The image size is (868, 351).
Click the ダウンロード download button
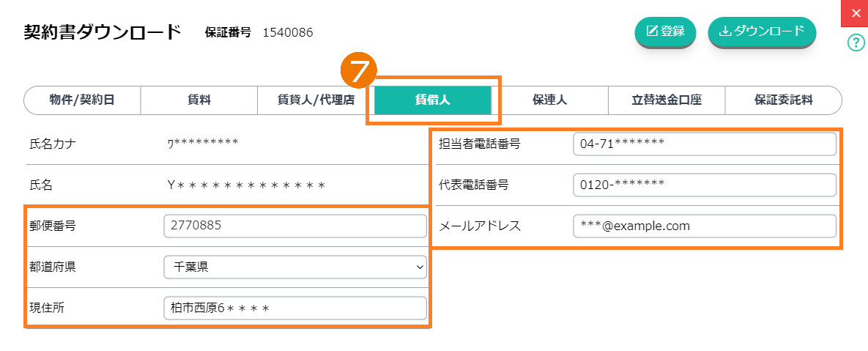tap(762, 32)
